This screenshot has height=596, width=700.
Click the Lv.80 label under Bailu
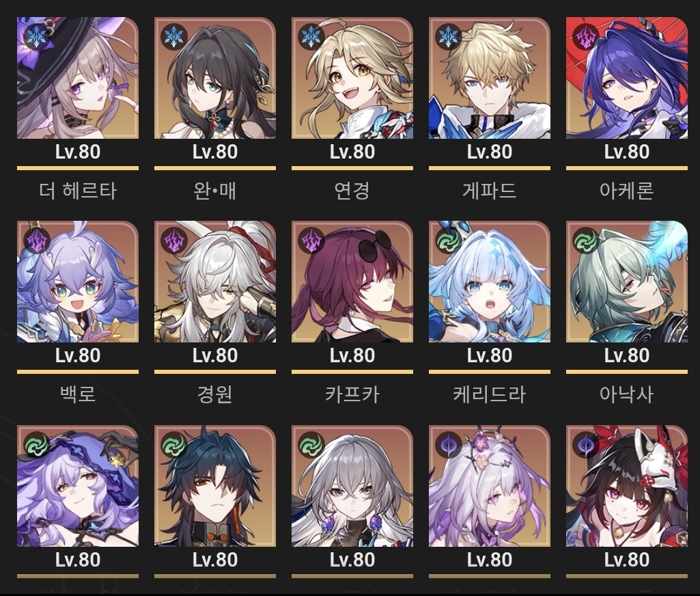click(78, 355)
